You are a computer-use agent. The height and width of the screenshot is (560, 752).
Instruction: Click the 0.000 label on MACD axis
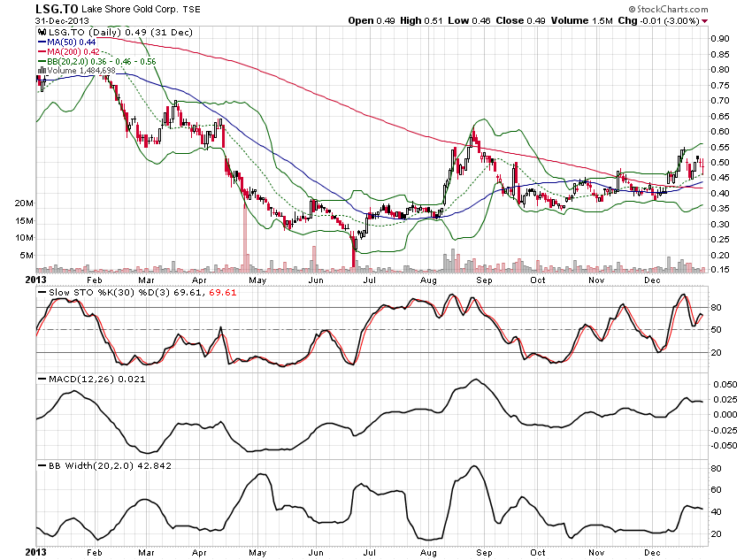click(x=725, y=415)
